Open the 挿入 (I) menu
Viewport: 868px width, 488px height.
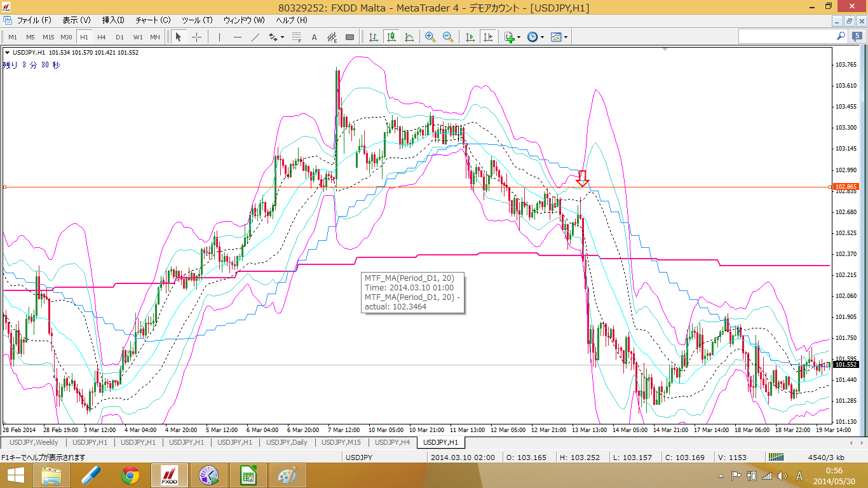pos(113,20)
